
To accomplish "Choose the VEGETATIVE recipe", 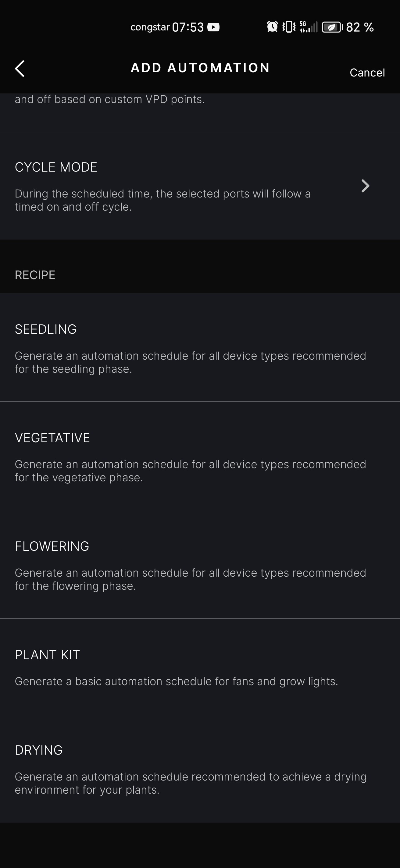I will tap(52, 438).
